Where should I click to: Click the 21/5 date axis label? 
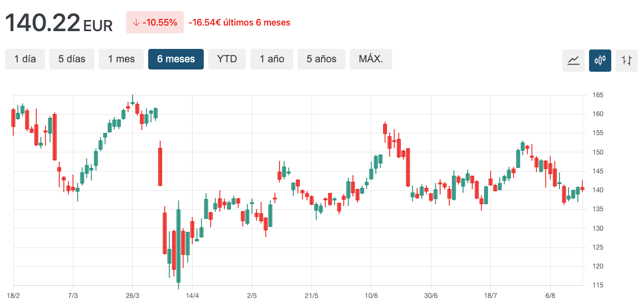(311, 296)
